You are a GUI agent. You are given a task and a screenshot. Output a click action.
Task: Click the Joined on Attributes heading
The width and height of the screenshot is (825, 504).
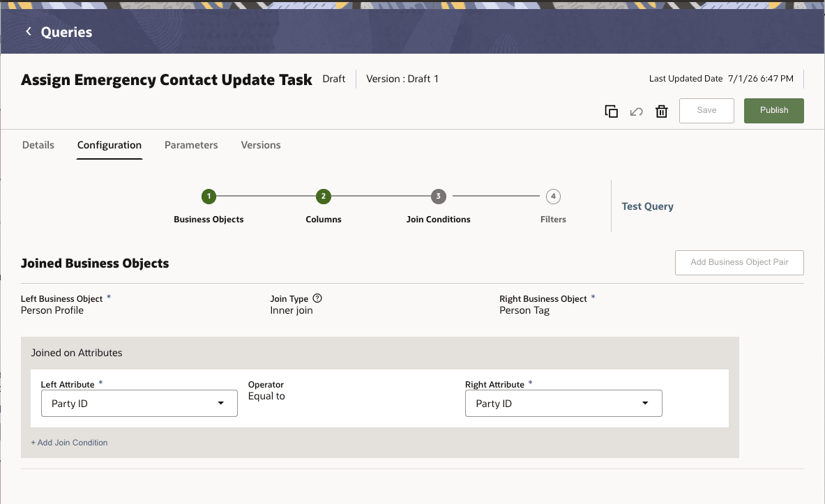(x=76, y=353)
